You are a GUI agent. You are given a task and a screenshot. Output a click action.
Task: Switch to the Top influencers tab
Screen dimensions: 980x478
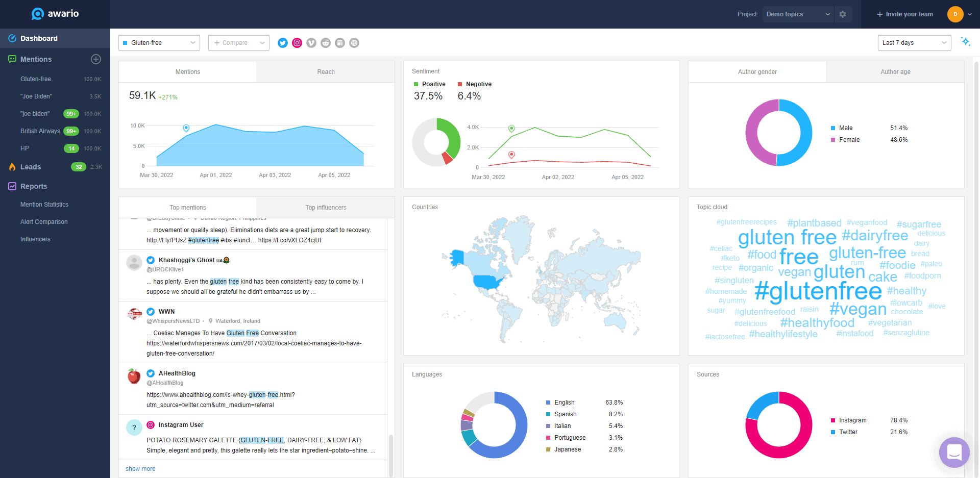pyautogui.click(x=326, y=208)
